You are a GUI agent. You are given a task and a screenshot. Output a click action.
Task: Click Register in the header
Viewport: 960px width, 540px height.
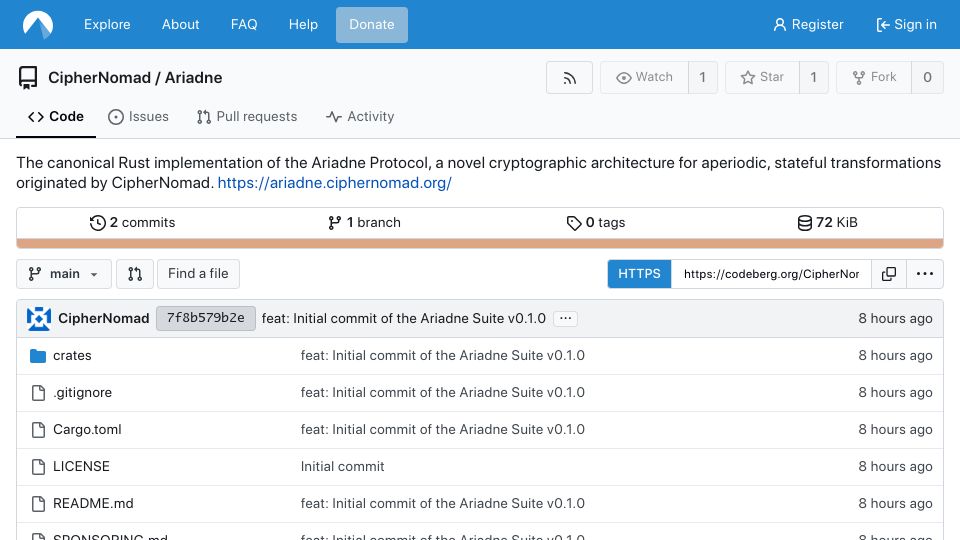808,24
